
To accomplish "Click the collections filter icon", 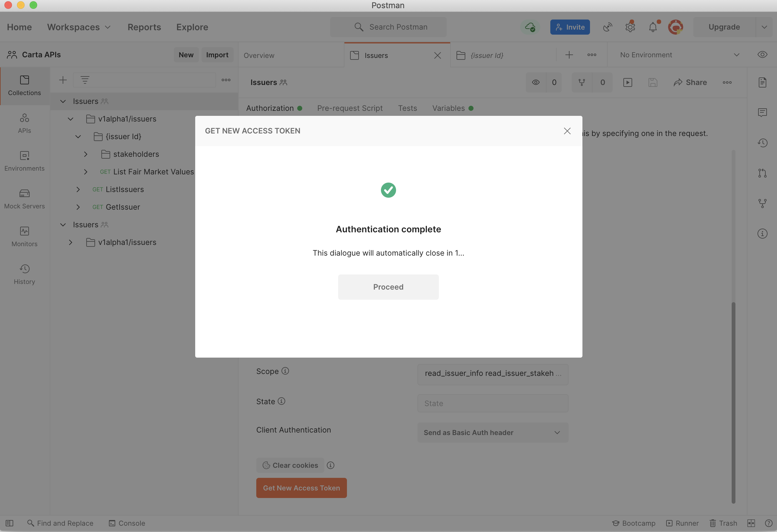I will coord(85,80).
